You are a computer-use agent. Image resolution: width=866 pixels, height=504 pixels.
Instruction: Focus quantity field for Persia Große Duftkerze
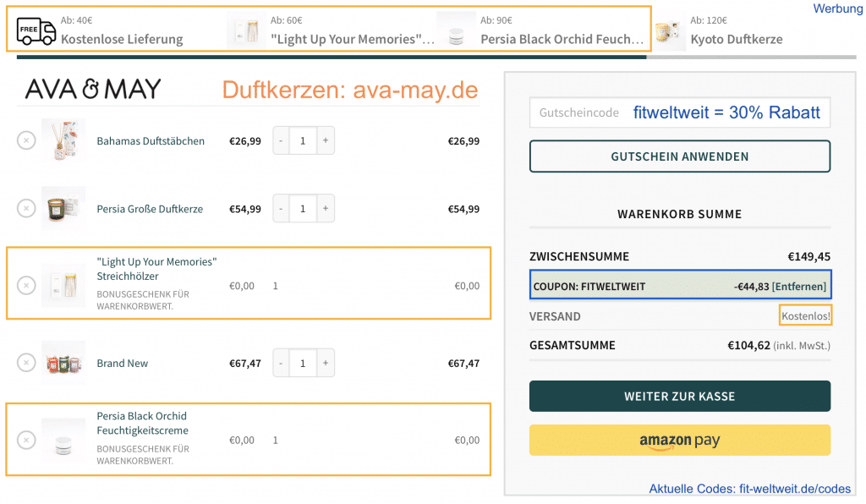tap(303, 209)
